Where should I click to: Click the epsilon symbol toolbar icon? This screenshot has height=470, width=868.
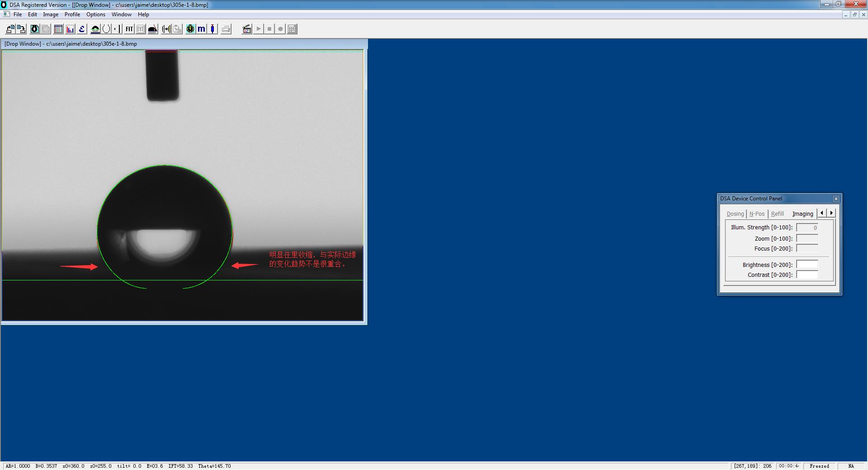[82, 29]
